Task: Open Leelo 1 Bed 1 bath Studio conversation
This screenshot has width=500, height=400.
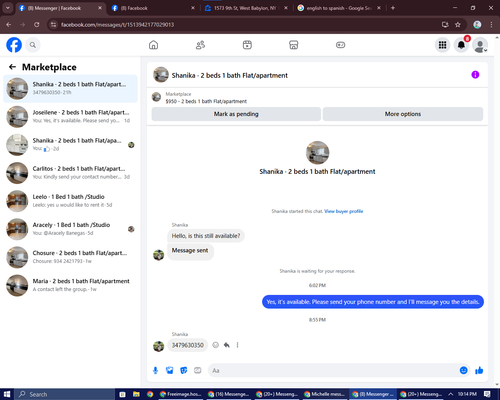Action: tap(70, 201)
